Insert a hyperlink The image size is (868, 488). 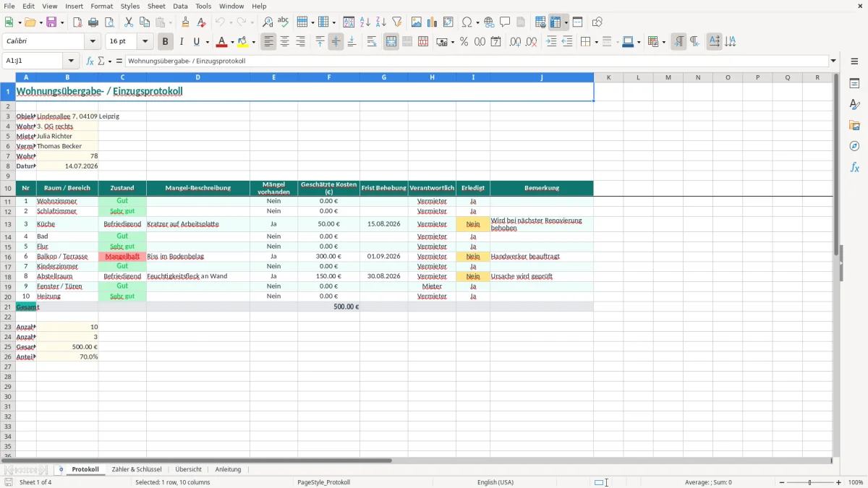tap(489, 22)
